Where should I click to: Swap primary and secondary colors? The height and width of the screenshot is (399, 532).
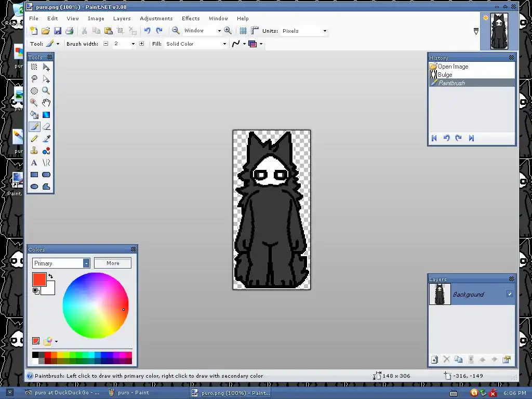point(50,276)
